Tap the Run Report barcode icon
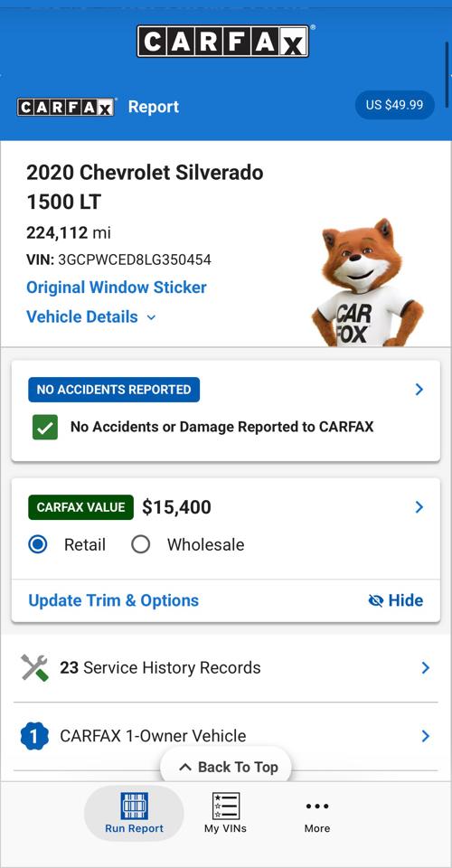452x868 pixels. coord(134,806)
